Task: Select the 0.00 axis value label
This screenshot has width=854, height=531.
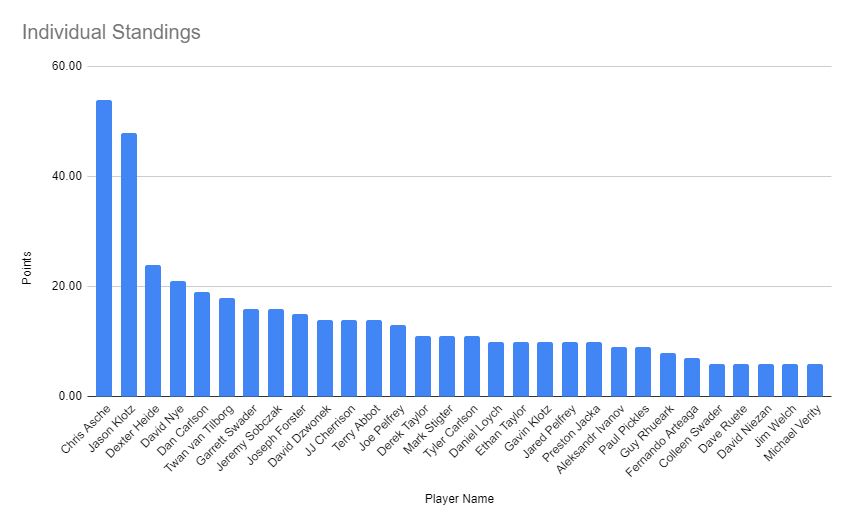Action: pyautogui.click(x=70, y=397)
